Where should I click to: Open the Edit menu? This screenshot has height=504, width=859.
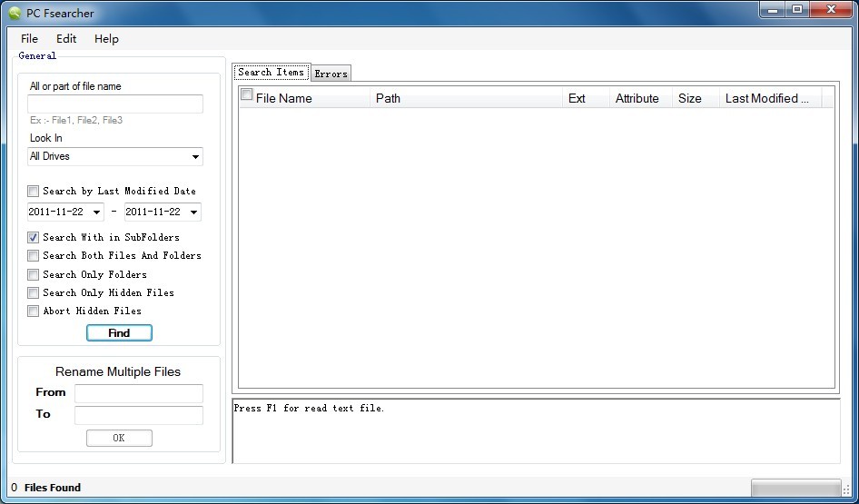[x=66, y=39]
